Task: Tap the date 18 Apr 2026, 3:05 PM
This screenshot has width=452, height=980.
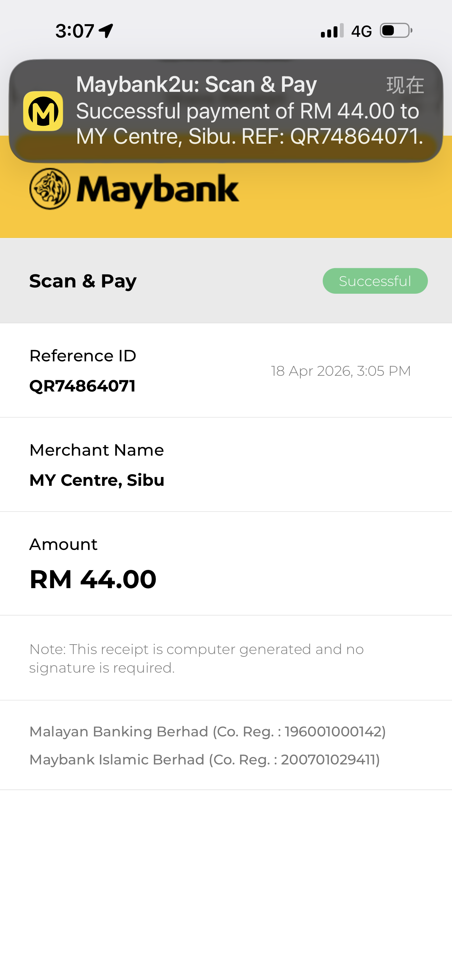Action: (341, 371)
